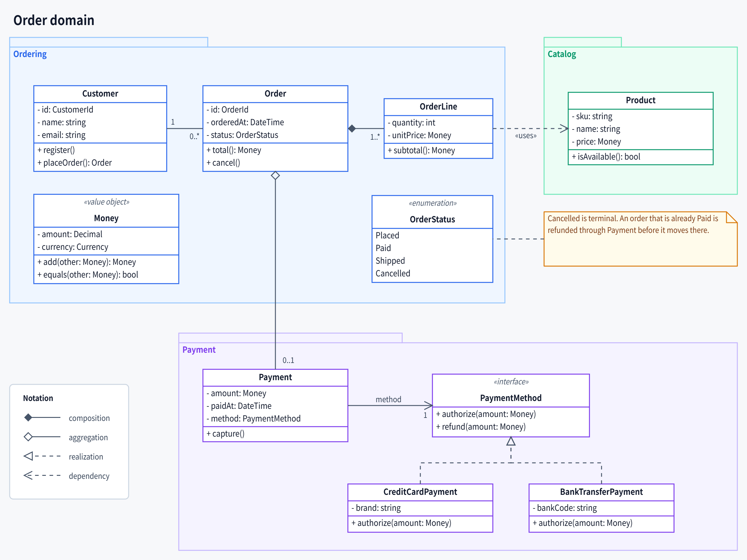This screenshot has width=747, height=560.
Task: Click the Money value object title
Action: pos(106,218)
